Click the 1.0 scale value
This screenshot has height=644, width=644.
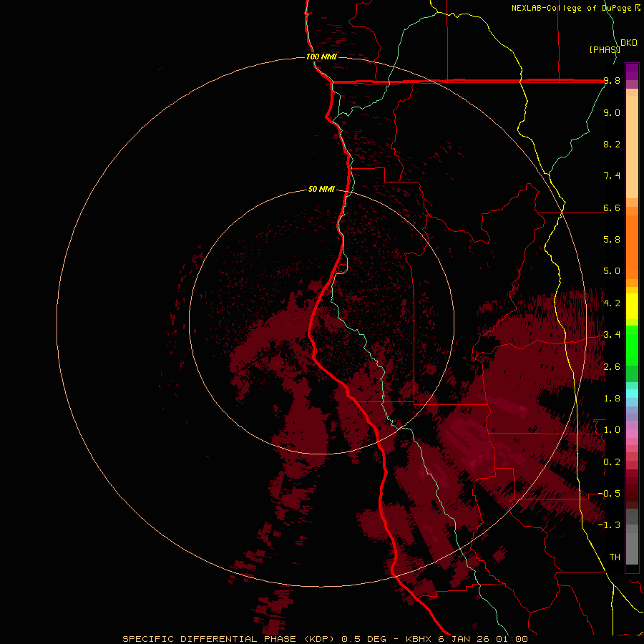coord(612,430)
